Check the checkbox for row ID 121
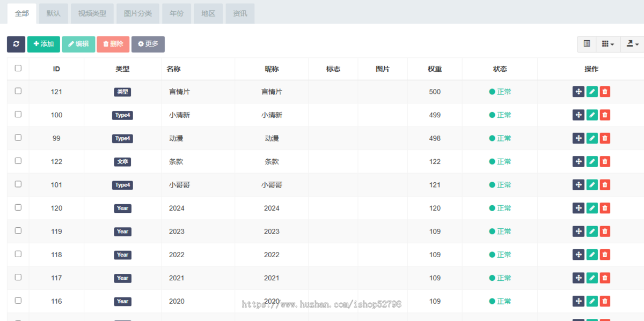Viewport: 644px width, 321px height. pyautogui.click(x=18, y=91)
